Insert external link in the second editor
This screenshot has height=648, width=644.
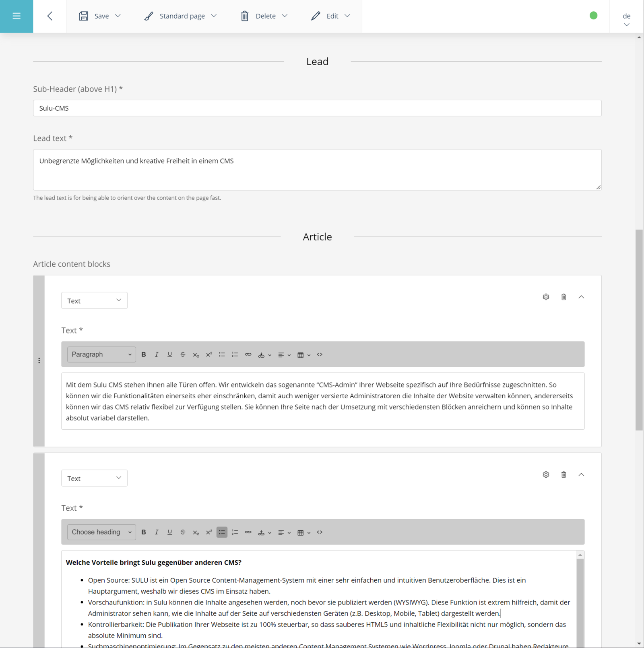point(248,532)
